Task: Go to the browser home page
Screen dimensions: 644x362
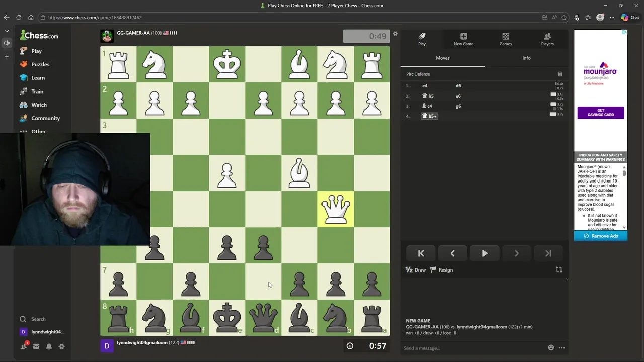Action: coord(31,17)
